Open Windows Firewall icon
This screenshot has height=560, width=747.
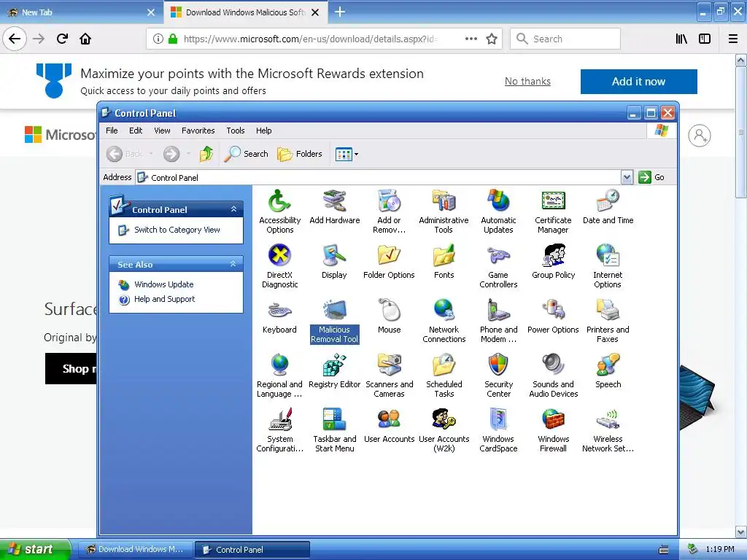click(x=553, y=430)
